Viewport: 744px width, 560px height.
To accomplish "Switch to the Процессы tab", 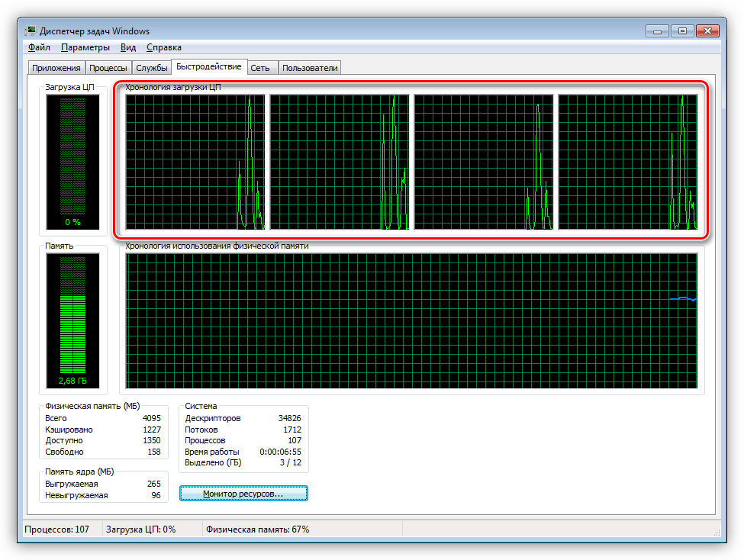I will click(108, 68).
